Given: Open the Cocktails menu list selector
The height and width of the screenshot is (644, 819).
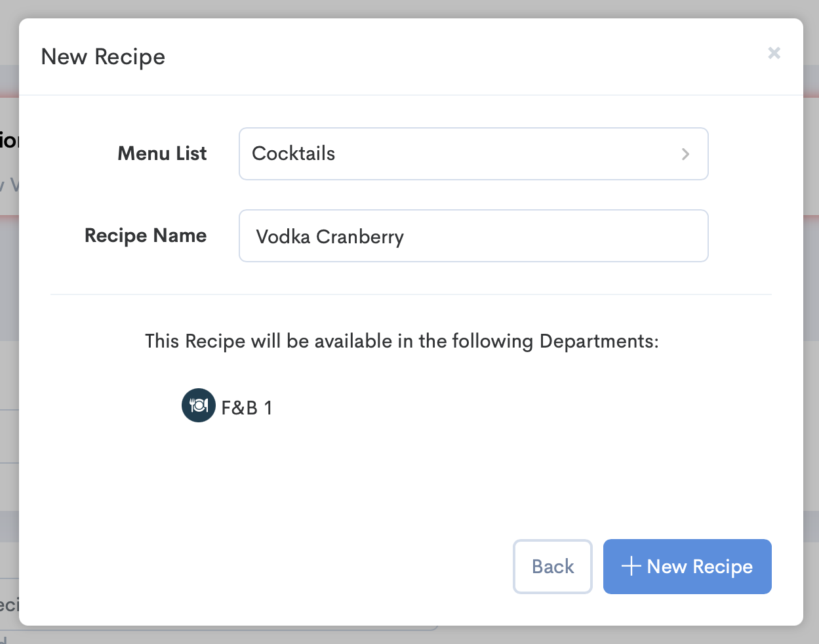Looking at the screenshot, I should click(473, 153).
